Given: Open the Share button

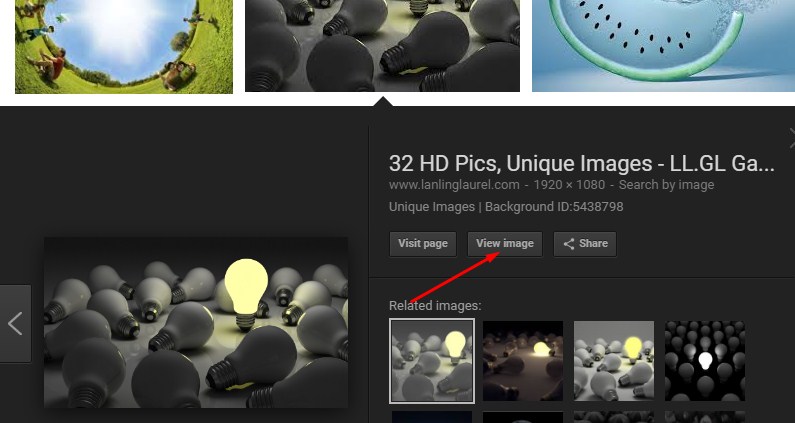Looking at the screenshot, I should pyautogui.click(x=585, y=244).
